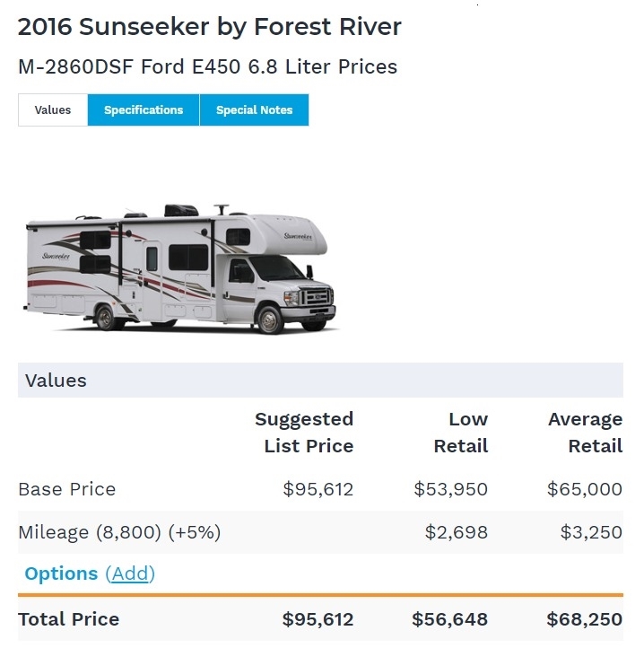Click the 2016 Sunseeker by Forest River heading
Image resolution: width=644 pixels, height=648 pixels.
pos(210,26)
